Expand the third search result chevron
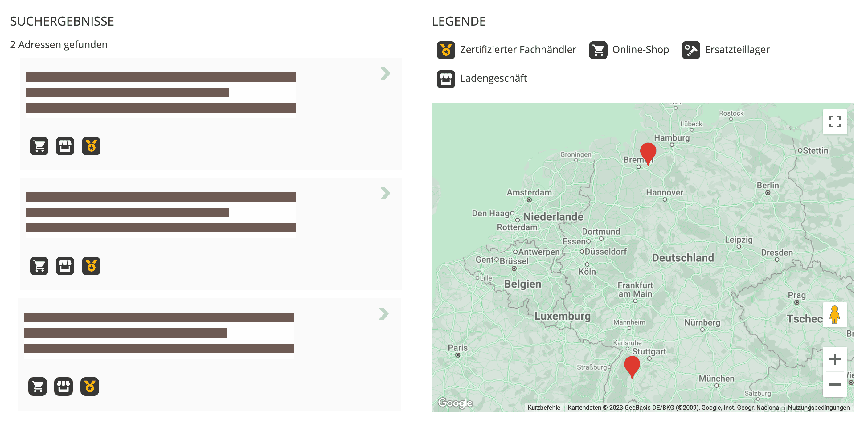The width and height of the screenshot is (868, 426). pos(383,314)
